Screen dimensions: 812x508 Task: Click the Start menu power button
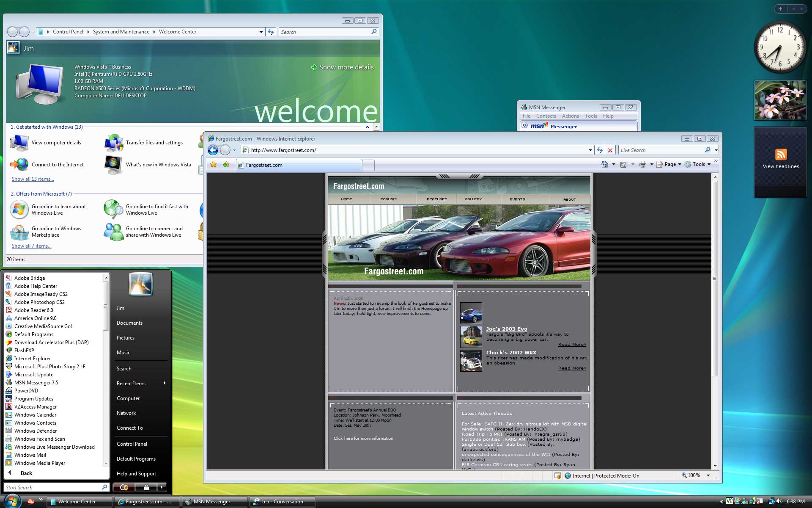[x=124, y=487]
